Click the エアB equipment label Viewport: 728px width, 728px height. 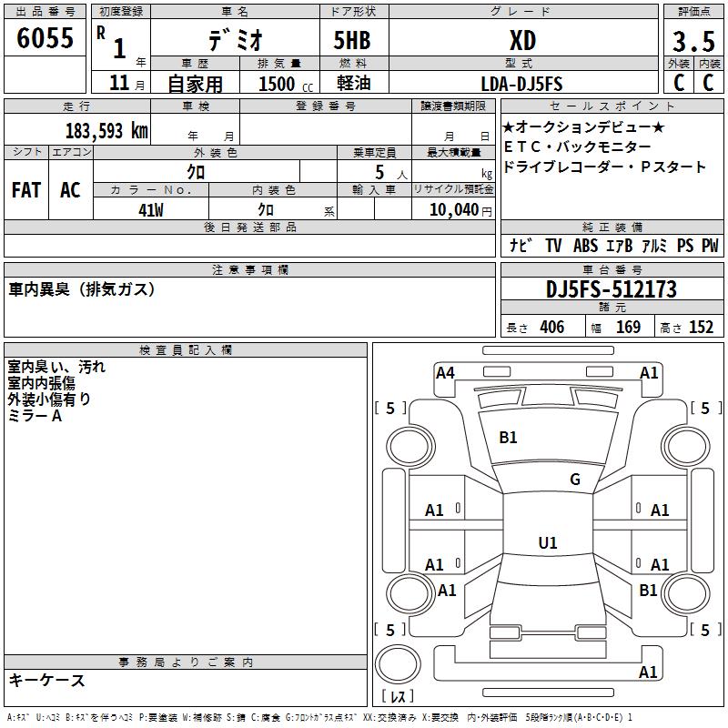pos(620,245)
